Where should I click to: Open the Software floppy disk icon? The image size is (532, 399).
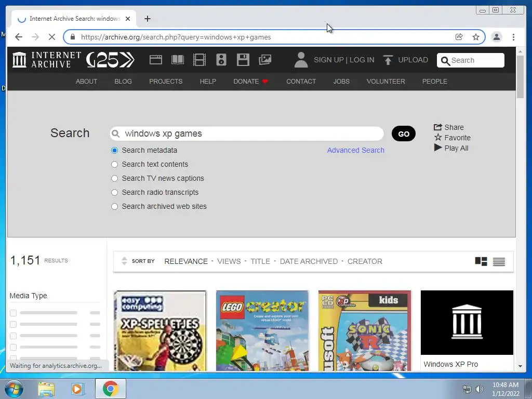(x=243, y=60)
